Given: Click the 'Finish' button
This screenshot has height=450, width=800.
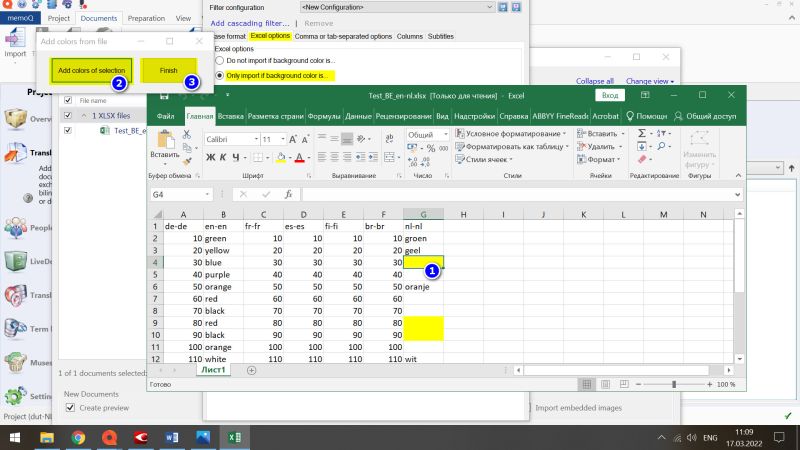Looking at the screenshot, I should pos(168,70).
